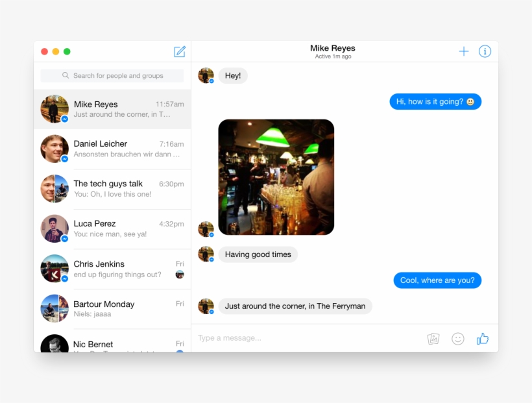Click Bartour Monday group avatar
Viewport: 532px width, 403px height.
click(x=54, y=308)
